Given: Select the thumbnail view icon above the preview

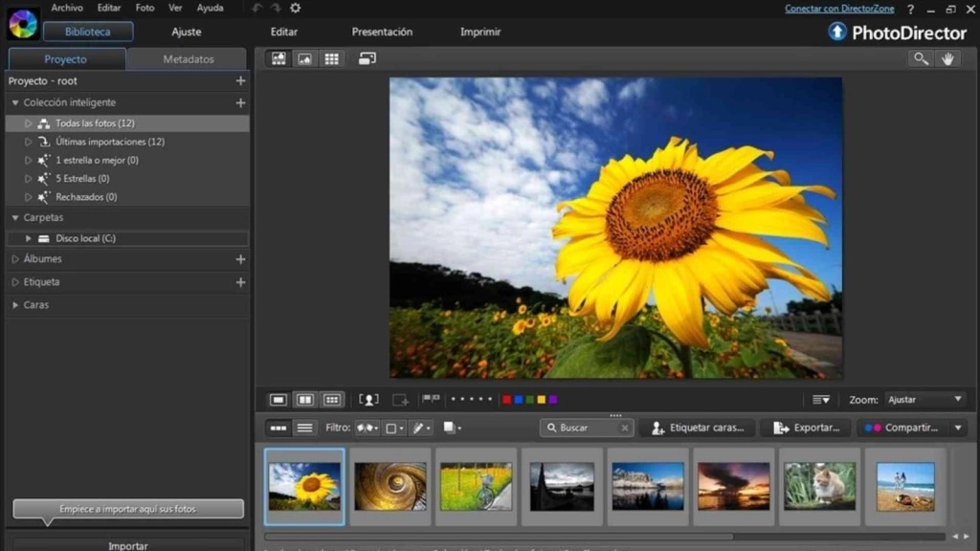Looking at the screenshot, I should pyautogui.click(x=278, y=59).
